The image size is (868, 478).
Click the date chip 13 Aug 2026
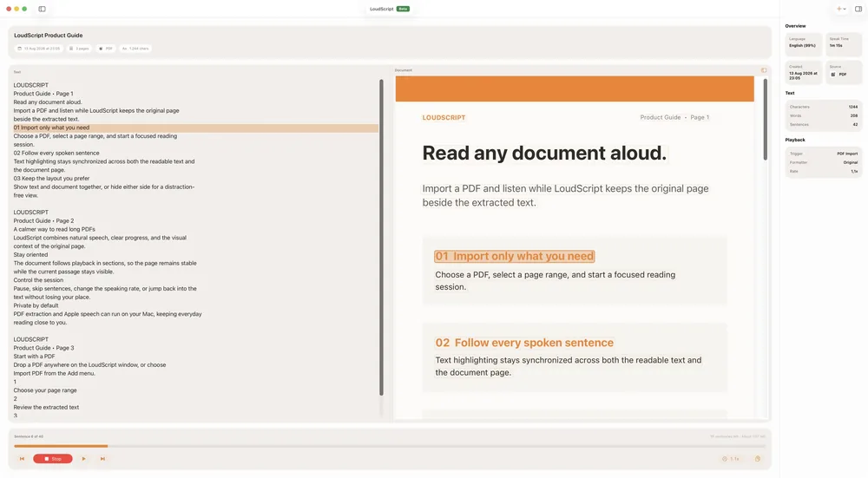click(39, 49)
